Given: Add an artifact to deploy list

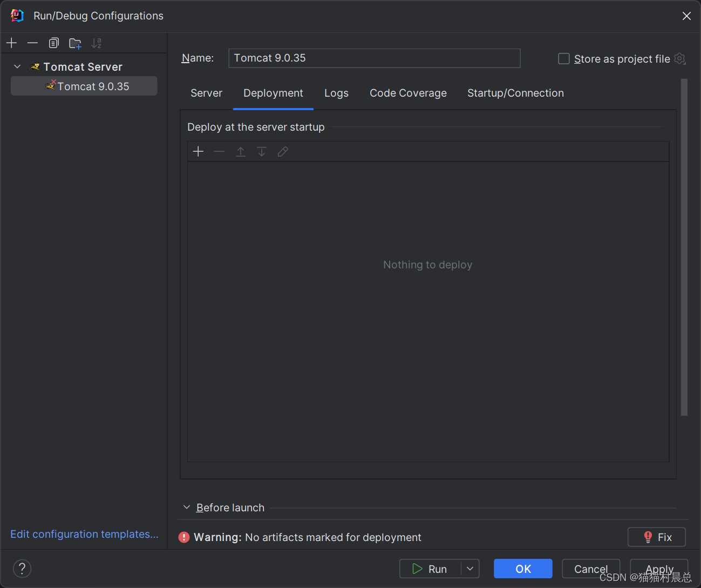Looking at the screenshot, I should coord(198,151).
